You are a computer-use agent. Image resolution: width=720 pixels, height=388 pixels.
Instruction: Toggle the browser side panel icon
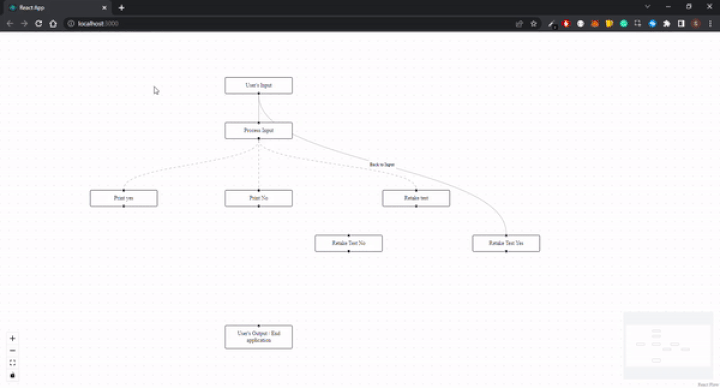[681, 23]
